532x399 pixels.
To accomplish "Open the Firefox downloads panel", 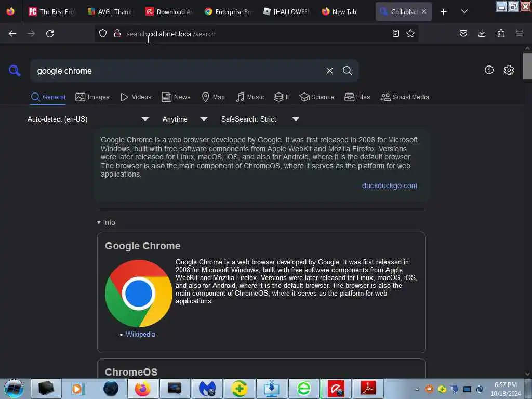I will pos(482,34).
